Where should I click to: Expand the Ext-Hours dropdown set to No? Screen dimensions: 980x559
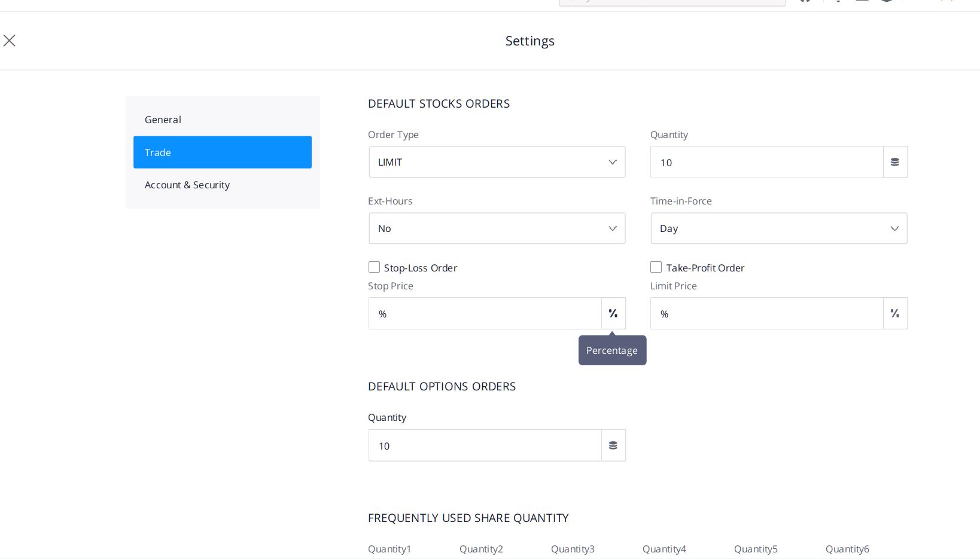point(497,228)
